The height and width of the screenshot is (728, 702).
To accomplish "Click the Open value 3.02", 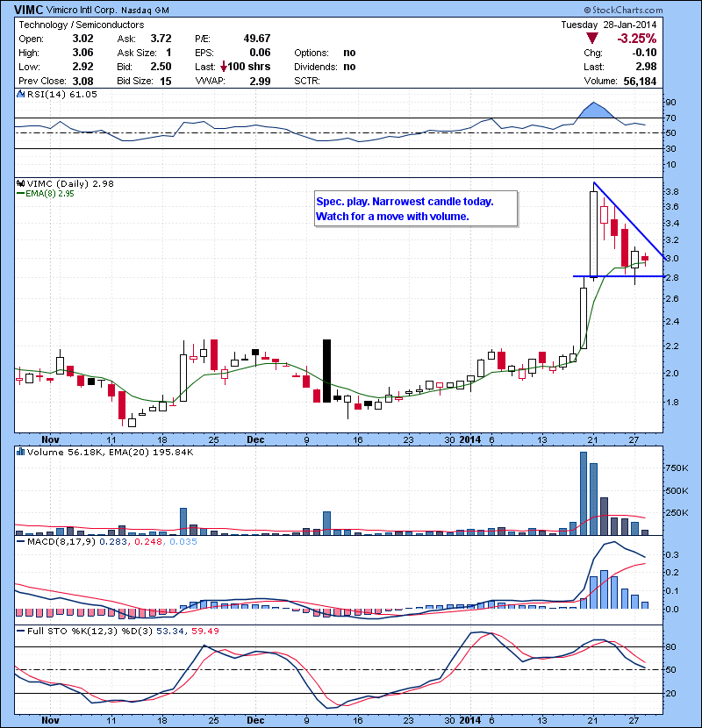I will click(82, 39).
